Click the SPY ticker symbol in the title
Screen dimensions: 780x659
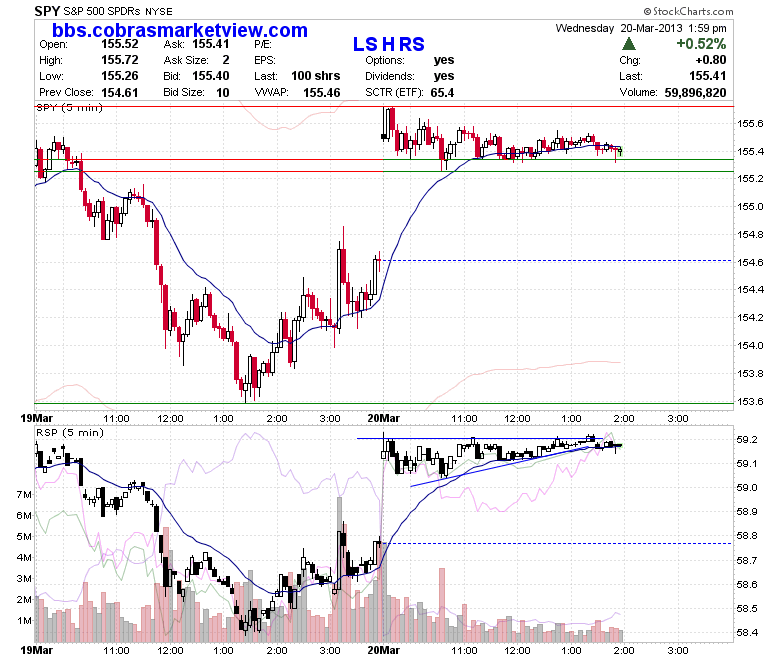[47, 11]
